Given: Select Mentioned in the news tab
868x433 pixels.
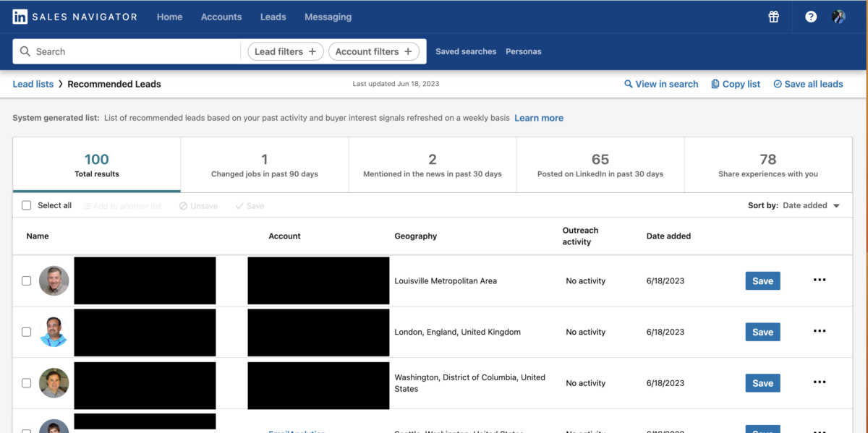Looking at the screenshot, I should tap(433, 165).
